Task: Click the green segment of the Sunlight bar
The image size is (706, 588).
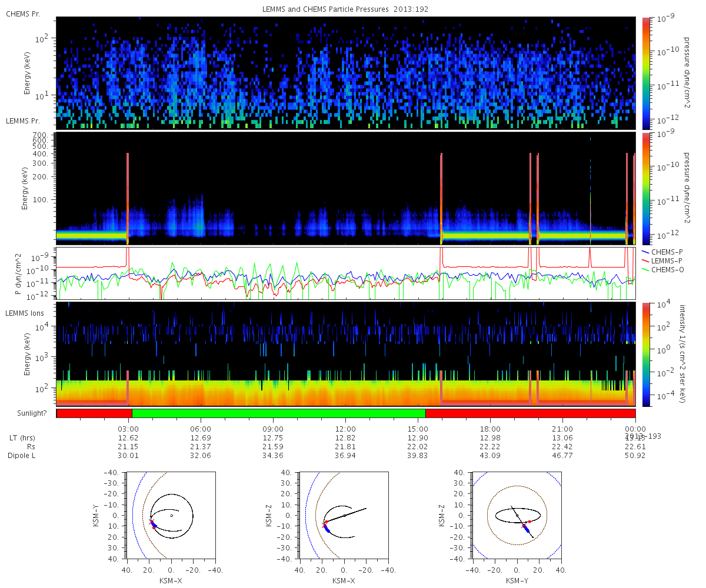Action: (x=279, y=413)
